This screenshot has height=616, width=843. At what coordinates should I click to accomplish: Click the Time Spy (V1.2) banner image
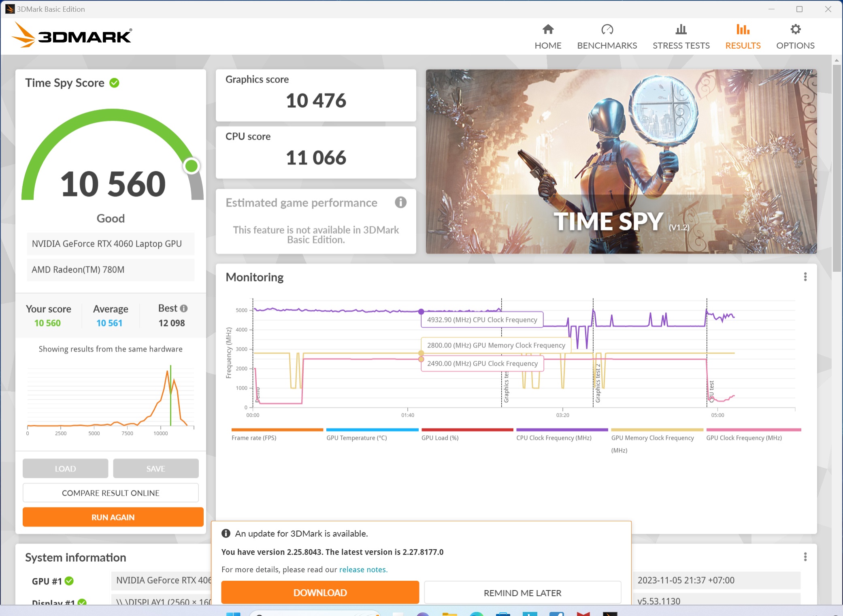tap(621, 162)
